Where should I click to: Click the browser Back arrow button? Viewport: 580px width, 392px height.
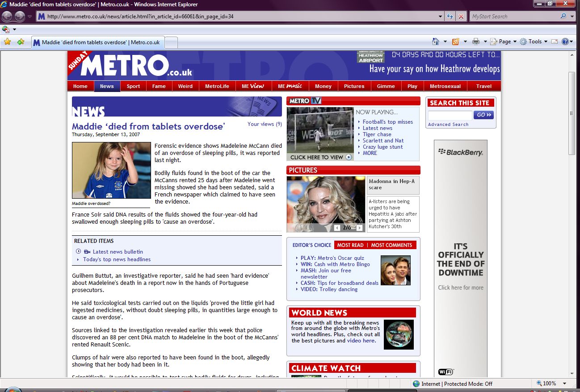7,17
